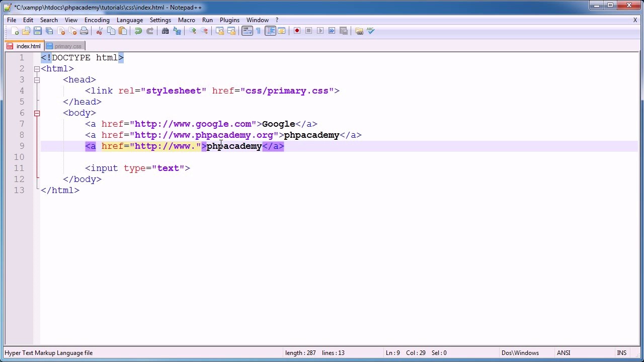This screenshot has width=644, height=362.
Task: Click the Close All toolbar icon
Action: point(72,31)
